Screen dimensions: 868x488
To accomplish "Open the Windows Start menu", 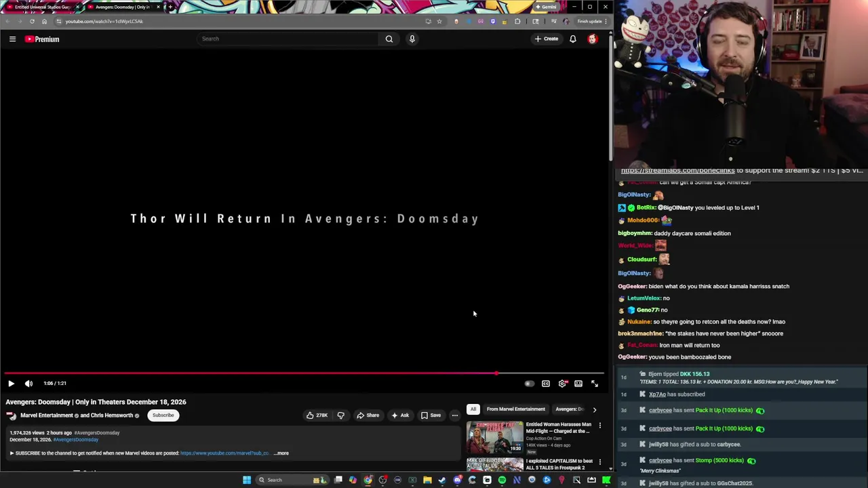I will 247,480.
